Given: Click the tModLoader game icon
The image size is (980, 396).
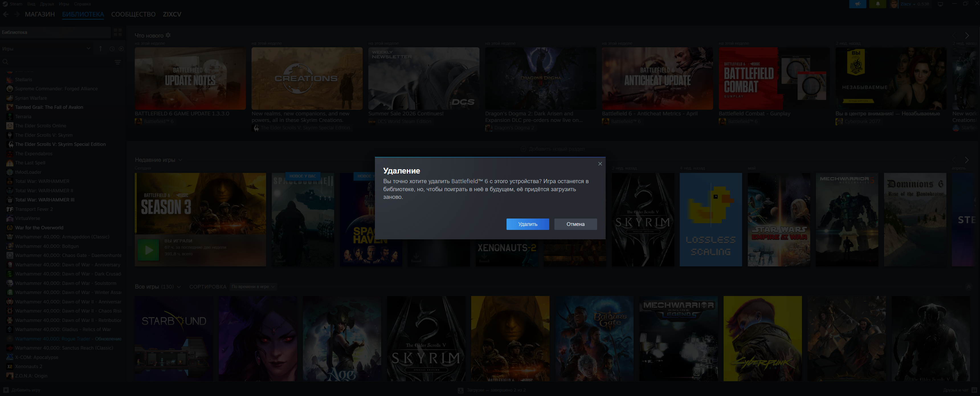Looking at the screenshot, I should pyautogui.click(x=10, y=172).
